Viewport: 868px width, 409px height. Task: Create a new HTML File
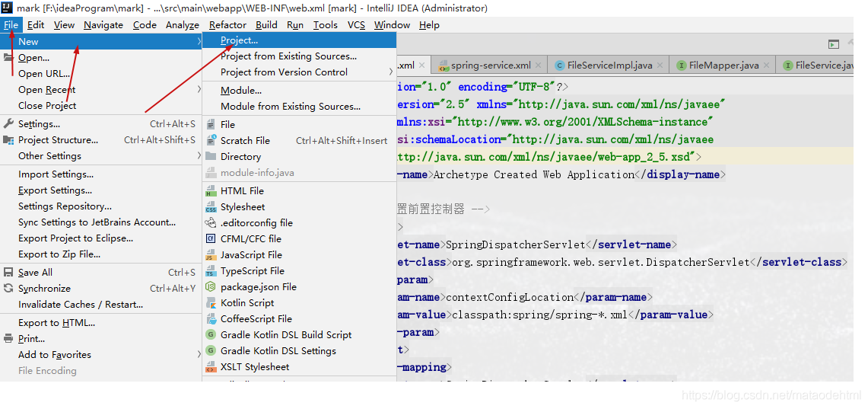(x=300, y=191)
